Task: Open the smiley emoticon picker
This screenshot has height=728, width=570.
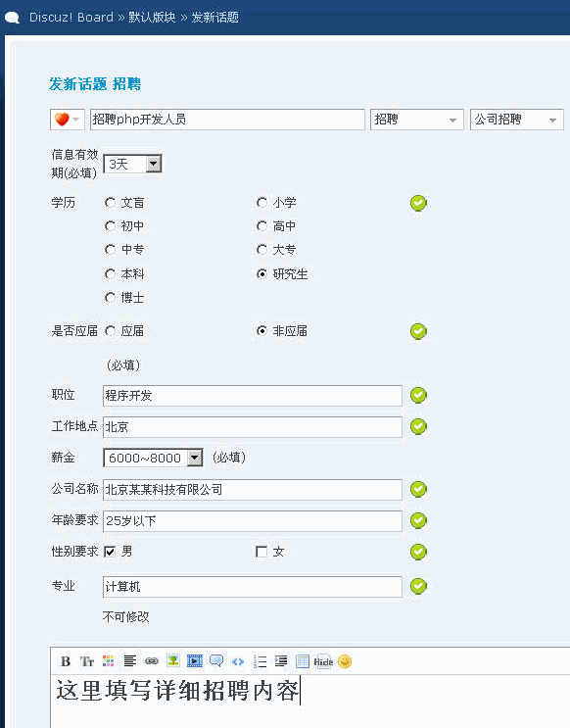Action: [x=345, y=660]
